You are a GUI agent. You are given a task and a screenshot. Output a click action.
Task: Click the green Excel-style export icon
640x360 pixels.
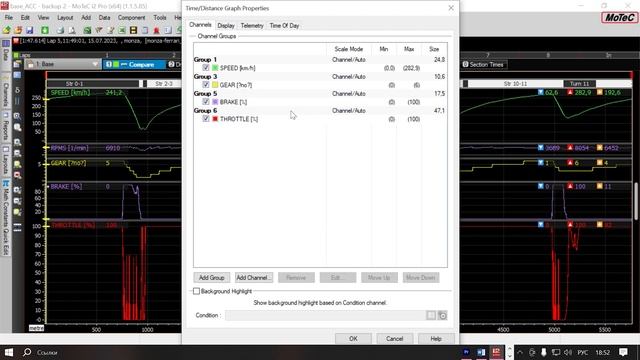click(122, 30)
